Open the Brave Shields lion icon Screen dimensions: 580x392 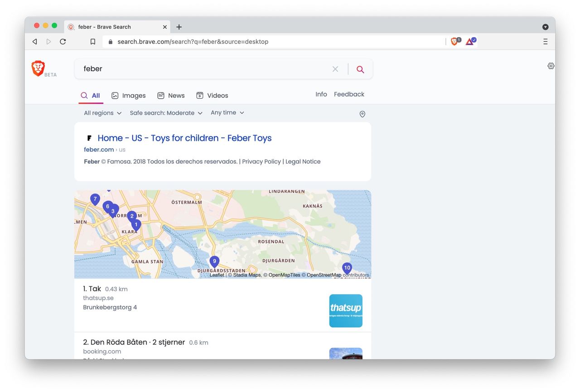455,41
